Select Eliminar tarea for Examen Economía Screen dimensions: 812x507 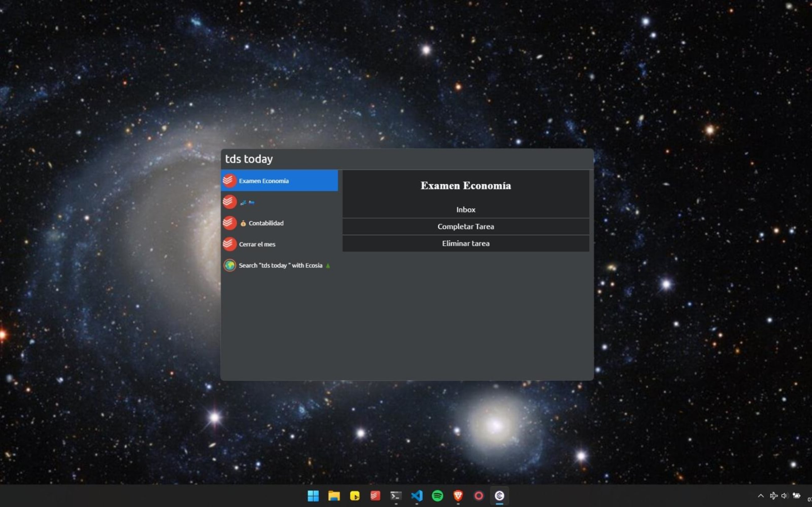click(465, 243)
